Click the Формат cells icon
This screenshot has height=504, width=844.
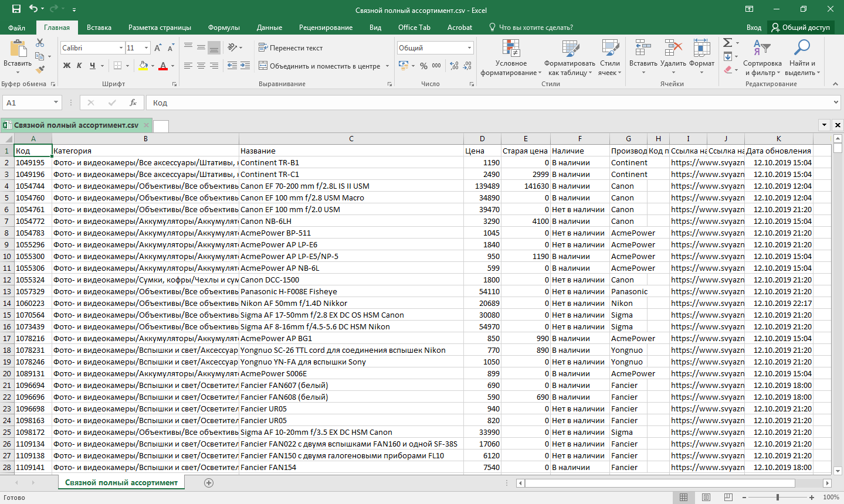702,48
